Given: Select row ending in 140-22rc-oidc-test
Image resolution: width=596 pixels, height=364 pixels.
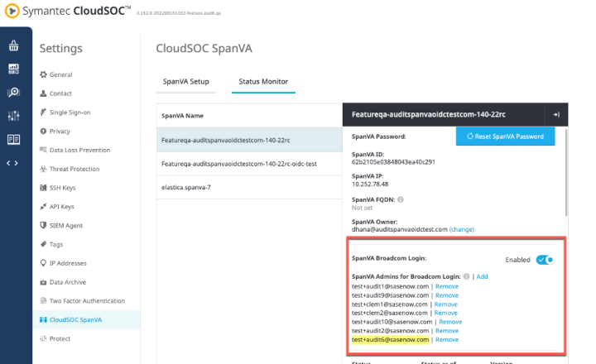Looking at the screenshot, I should (249, 164).
